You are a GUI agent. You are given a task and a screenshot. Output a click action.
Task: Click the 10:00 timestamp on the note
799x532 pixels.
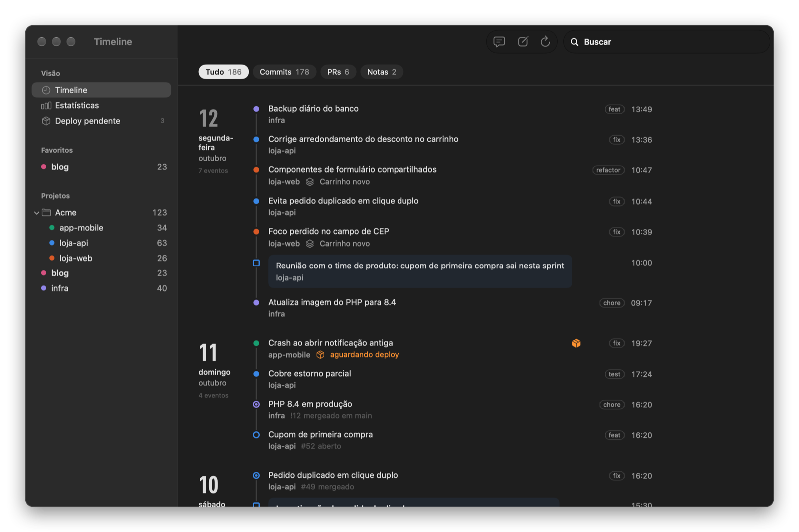[641, 263]
